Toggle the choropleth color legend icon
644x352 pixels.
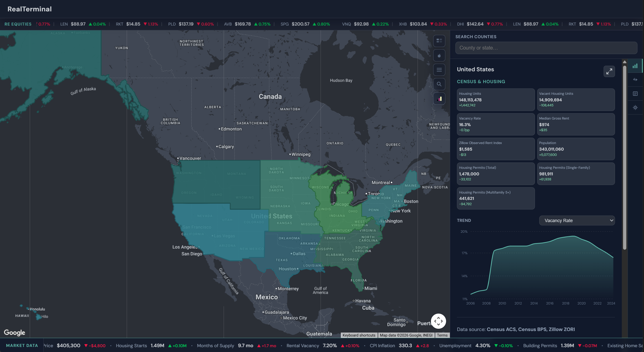439,99
